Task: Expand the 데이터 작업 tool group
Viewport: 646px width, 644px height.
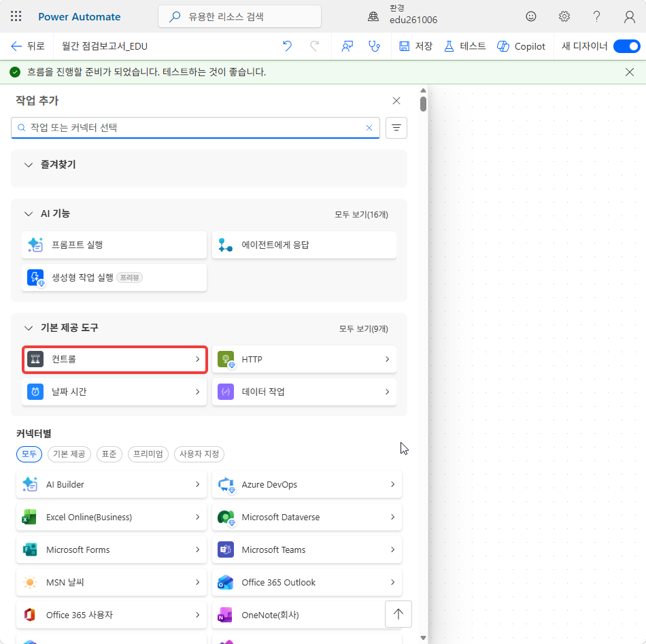Action: pyautogui.click(x=304, y=392)
